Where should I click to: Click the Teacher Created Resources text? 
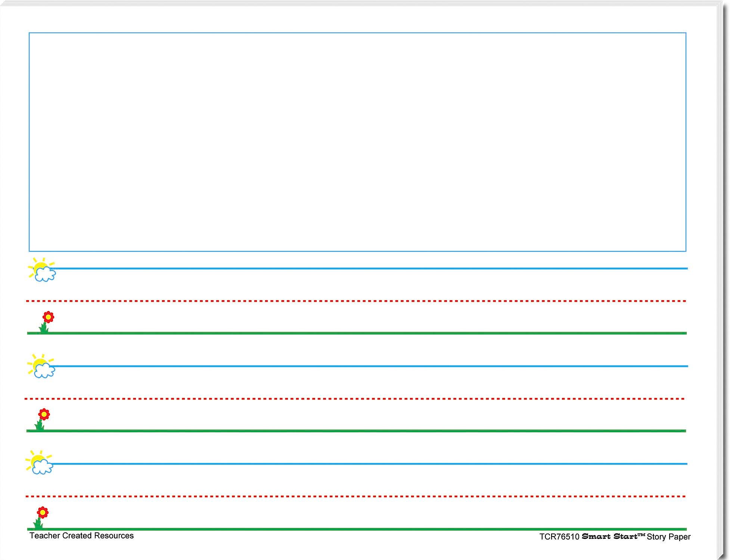81,536
